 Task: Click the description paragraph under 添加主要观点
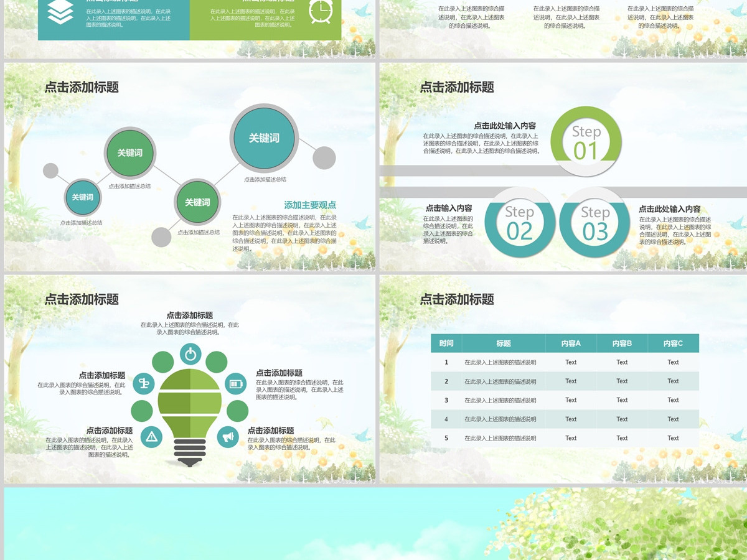284,233
